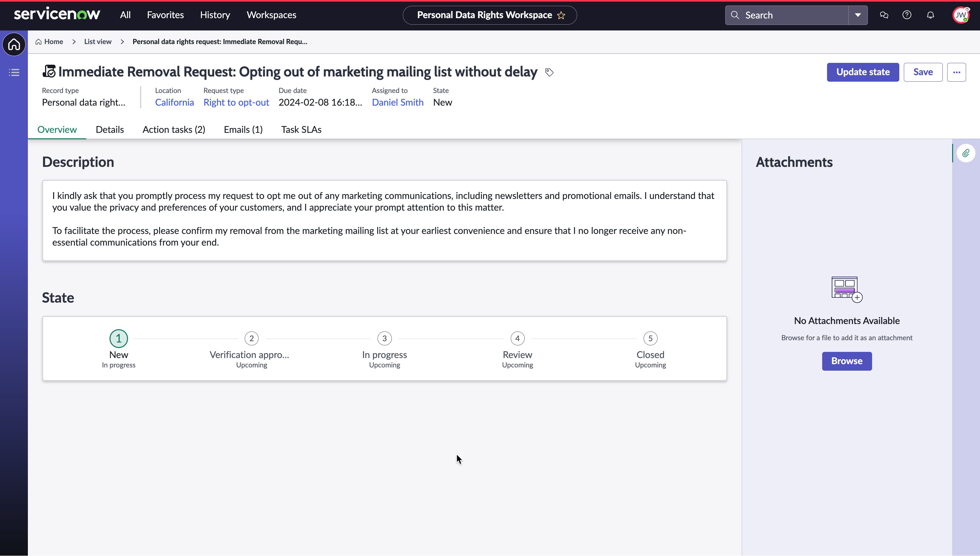The height and width of the screenshot is (556, 980).
Task: Favorite the workspace with star icon
Action: point(561,15)
